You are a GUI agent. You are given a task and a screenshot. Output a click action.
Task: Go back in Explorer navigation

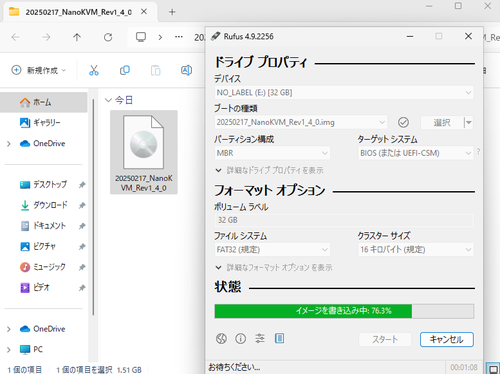click(15, 37)
